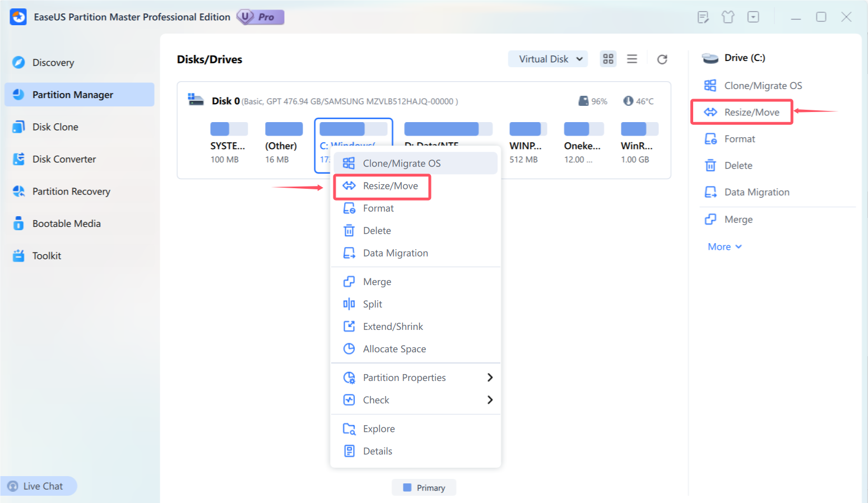
Task: Click the disk health 96% indicator
Action: [593, 101]
